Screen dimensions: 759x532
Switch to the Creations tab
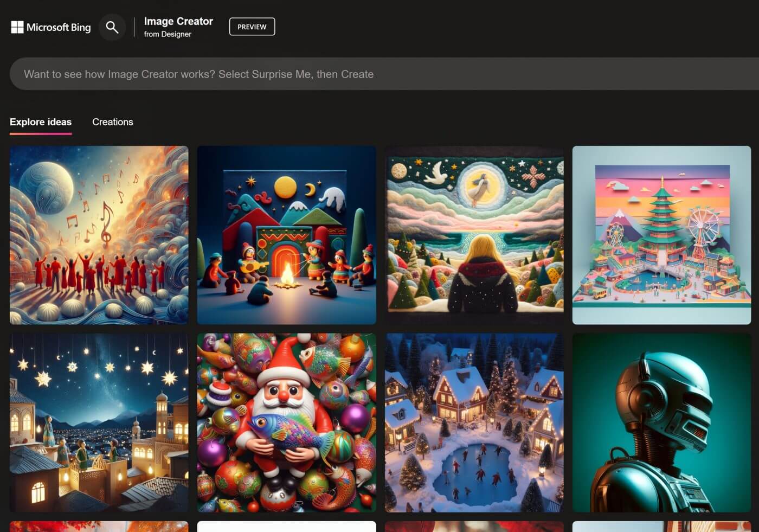pos(113,121)
